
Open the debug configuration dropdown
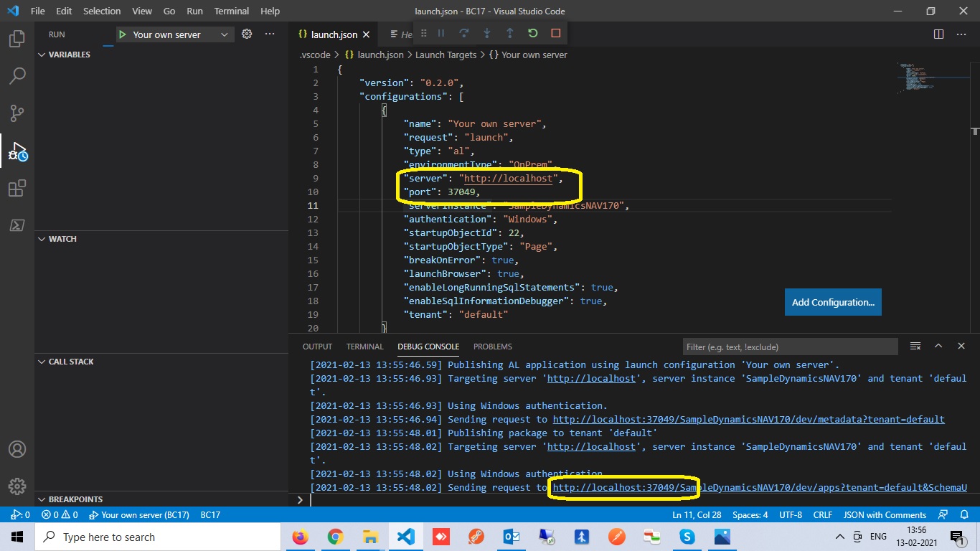[222, 34]
